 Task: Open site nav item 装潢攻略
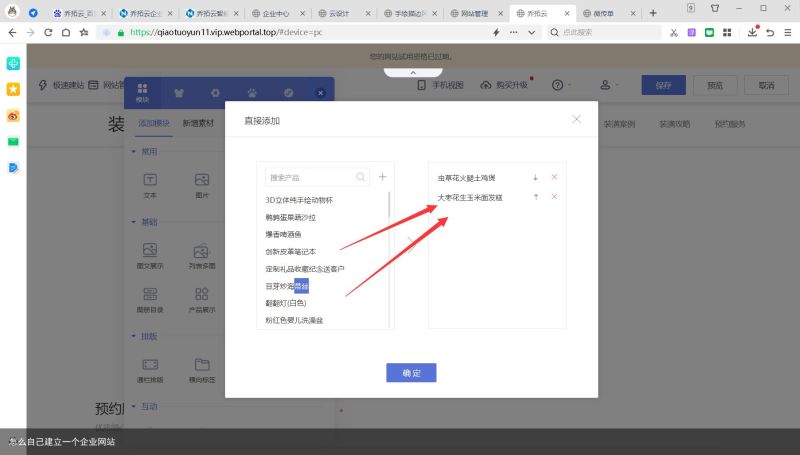[x=674, y=124]
